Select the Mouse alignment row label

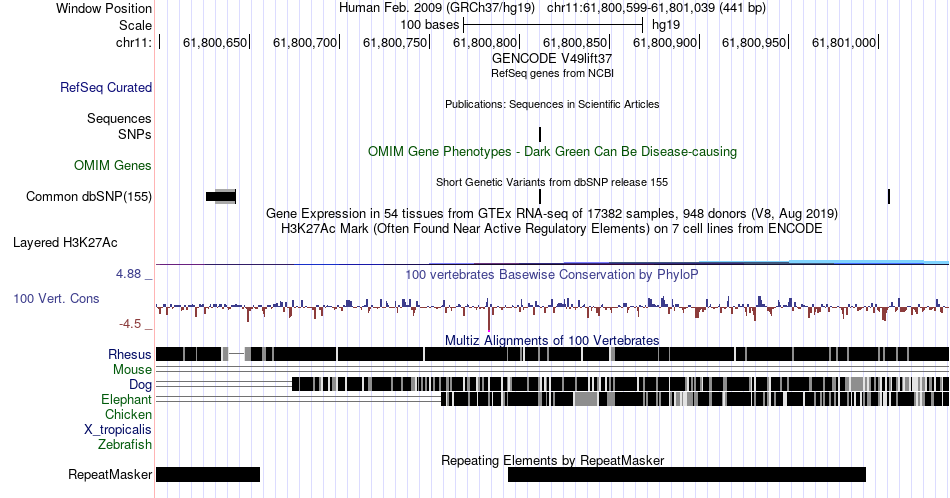pyautogui.click(x=132, y=369)
